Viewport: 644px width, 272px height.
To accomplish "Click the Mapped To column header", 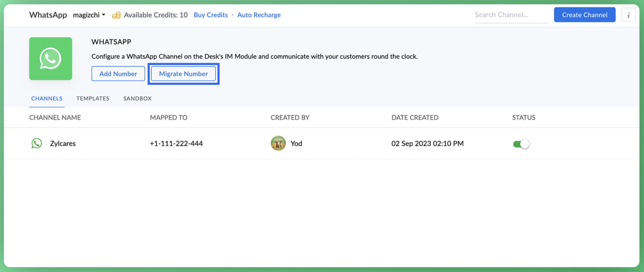I will 169,117.
